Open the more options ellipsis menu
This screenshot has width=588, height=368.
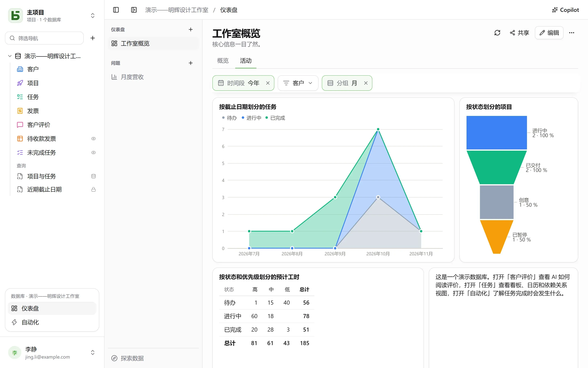571,33
